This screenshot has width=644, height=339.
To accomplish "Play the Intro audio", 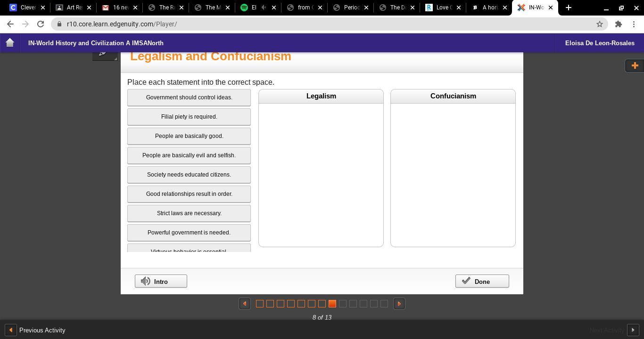I will coord(161,281).
